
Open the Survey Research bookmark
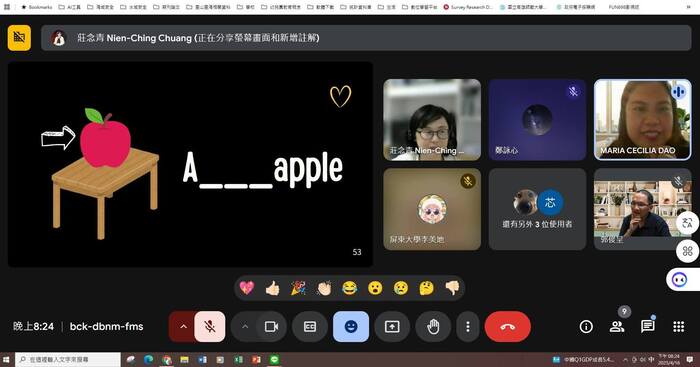(x=468, y=7)
